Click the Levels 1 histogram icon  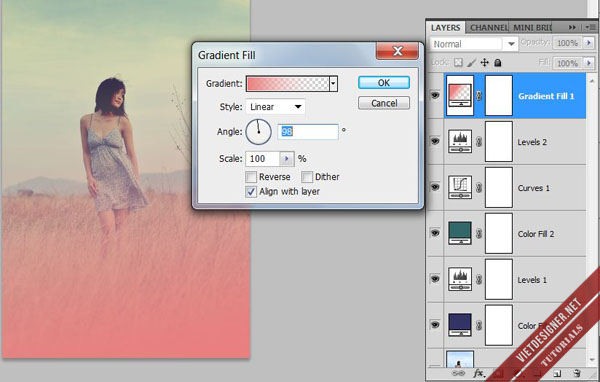(460, 279)
